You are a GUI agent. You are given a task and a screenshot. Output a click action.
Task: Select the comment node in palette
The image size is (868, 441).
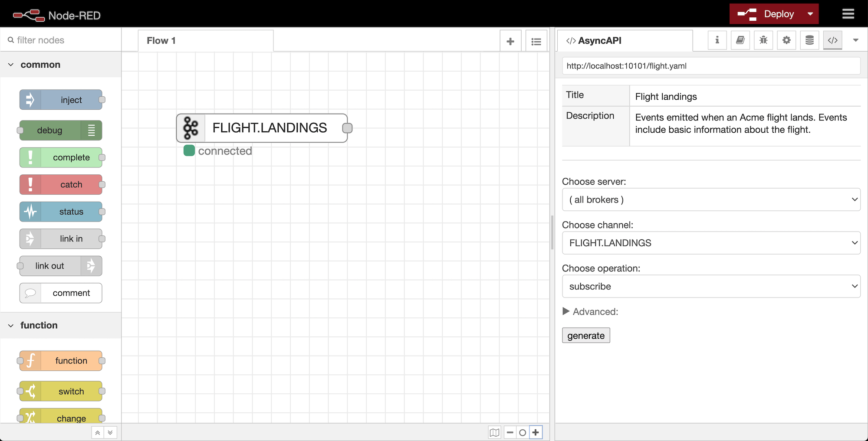click(61, 293)
